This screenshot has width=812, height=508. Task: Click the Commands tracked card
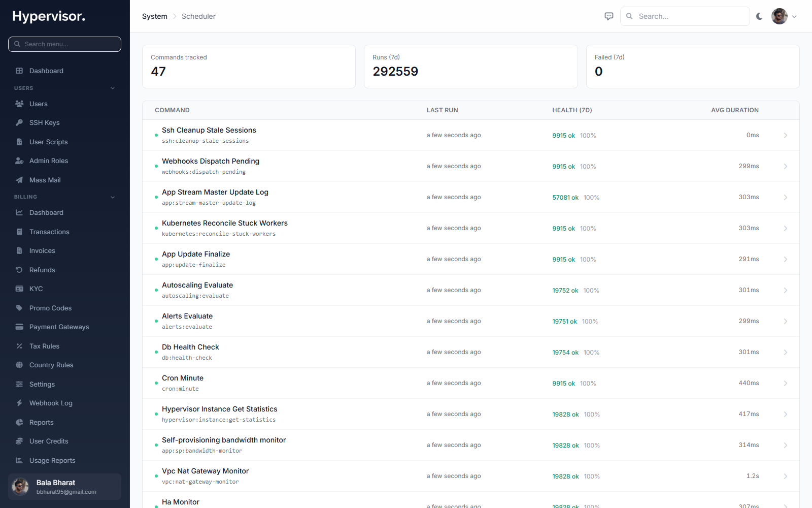tap(249, 67)
